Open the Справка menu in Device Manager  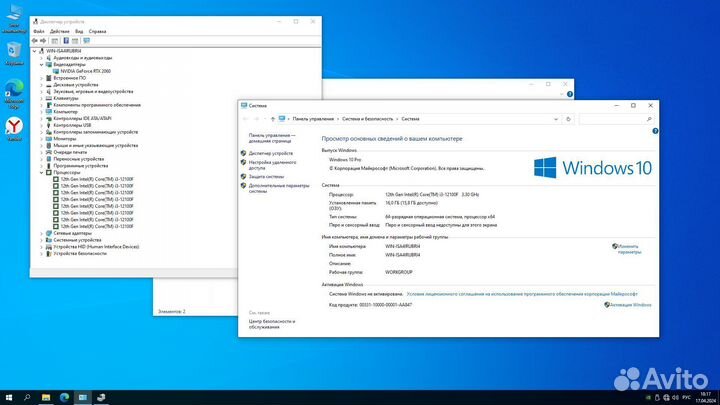click(x=97, y=31)
